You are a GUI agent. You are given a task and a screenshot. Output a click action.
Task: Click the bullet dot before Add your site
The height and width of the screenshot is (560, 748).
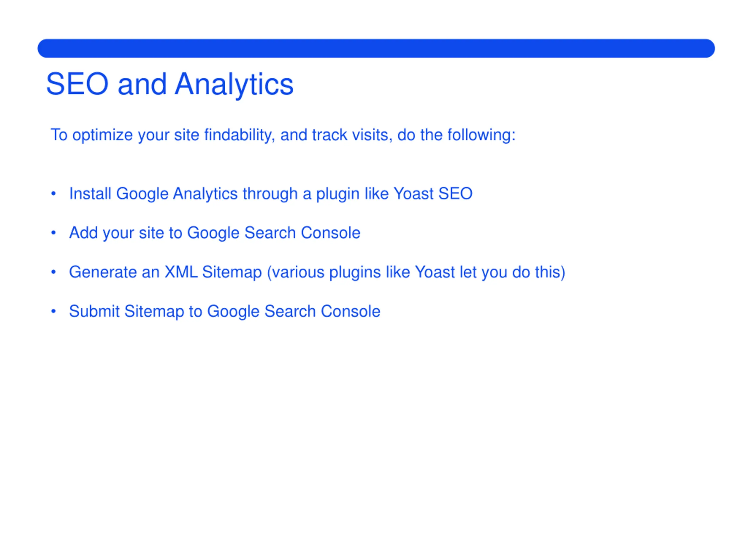[53, 233]
